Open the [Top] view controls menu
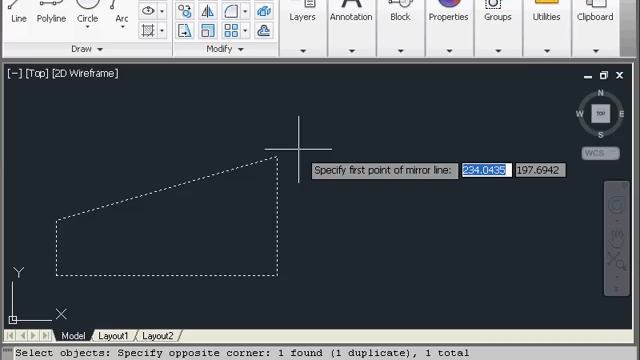This screenshot has height=360, width=640. click(x=37, y=73)
